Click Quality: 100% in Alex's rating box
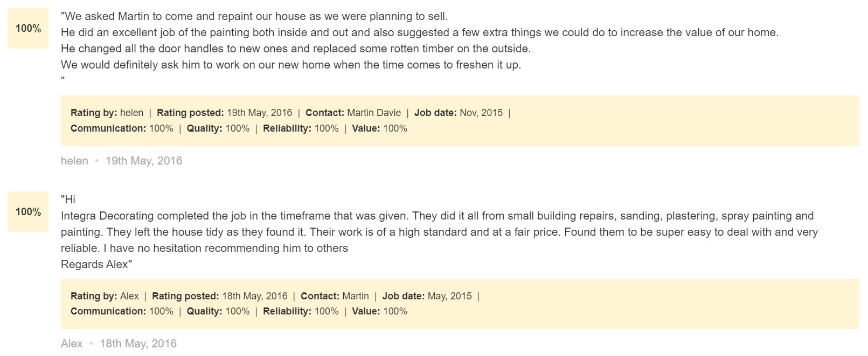 coord(218,311)
